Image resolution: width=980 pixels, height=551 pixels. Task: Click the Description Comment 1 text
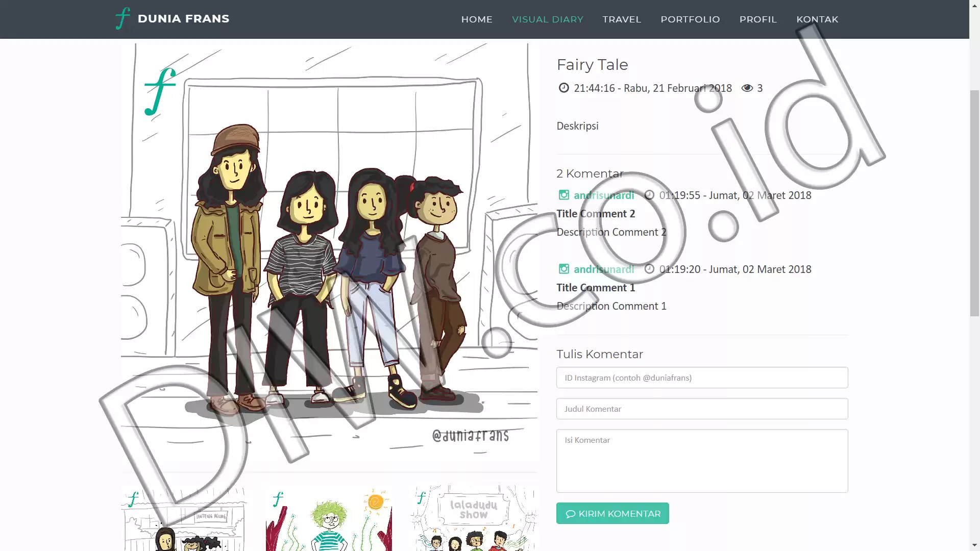click(611, 306)
